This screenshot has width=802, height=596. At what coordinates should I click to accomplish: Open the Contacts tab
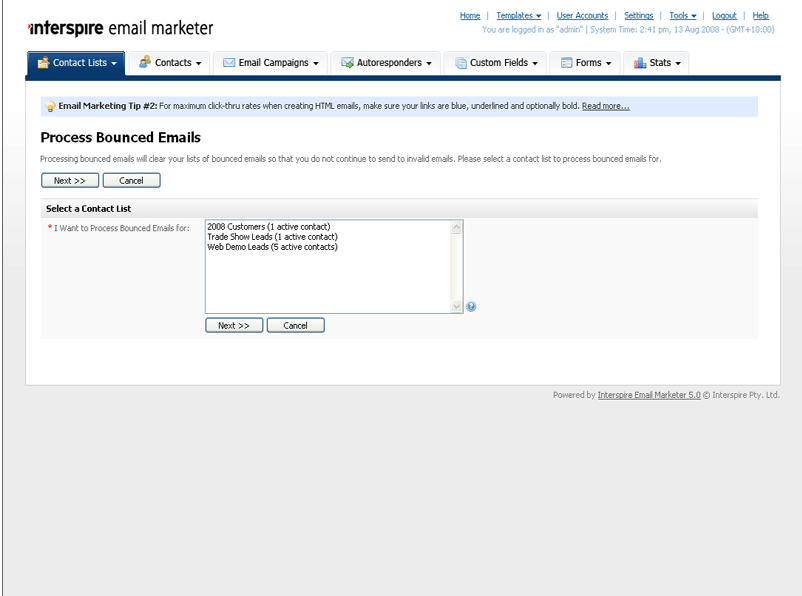pos(169,63)
